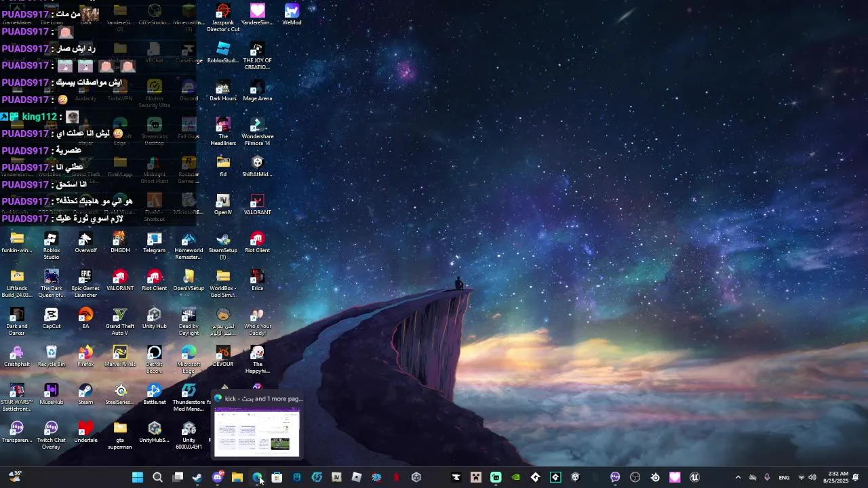Open the Mage Arena desktop shortcut
This screenshot has height=488, width=868.
click(257, 91)
